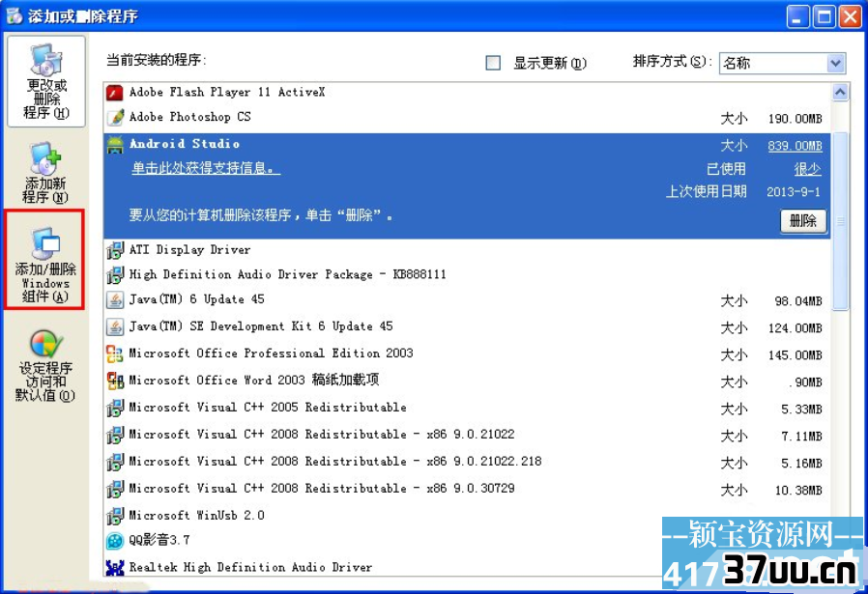Click Android Studio title text
Screen dimensions: 868x594
[x=185, y=144]
